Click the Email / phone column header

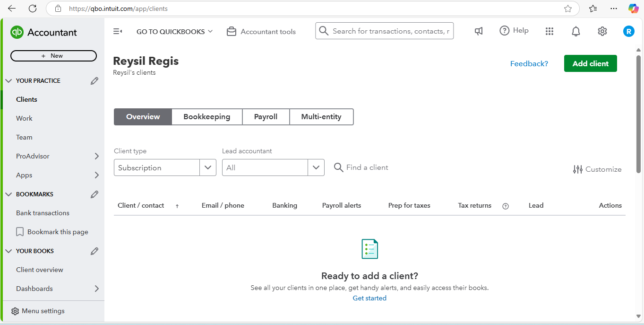pyautogui.click(x=223, y=206)
